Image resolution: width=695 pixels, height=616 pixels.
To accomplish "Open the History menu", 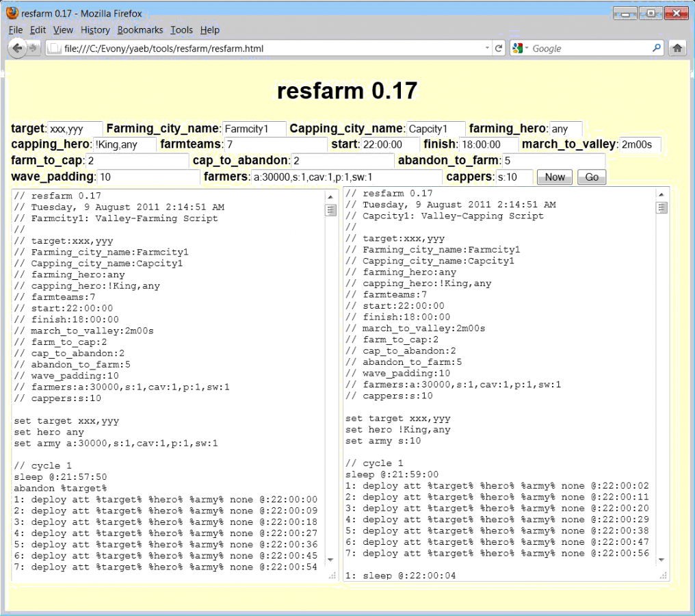I will tap(95, 30).
